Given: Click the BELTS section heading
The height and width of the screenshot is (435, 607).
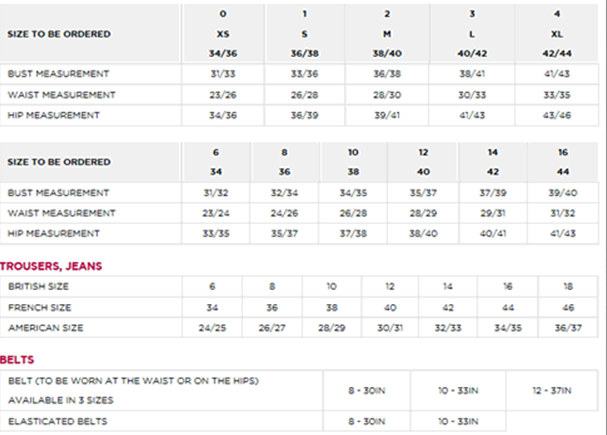Looking at the screenshot, I should pos(17,360).
